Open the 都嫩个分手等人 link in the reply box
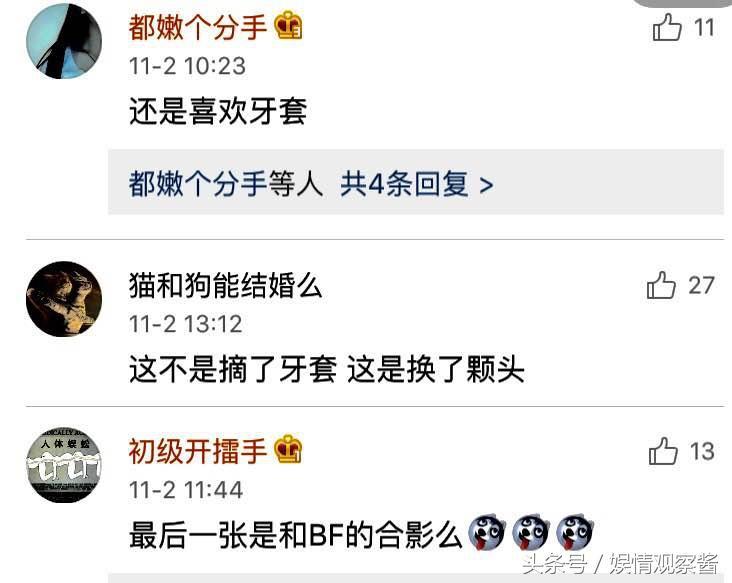 pos(226,183)
